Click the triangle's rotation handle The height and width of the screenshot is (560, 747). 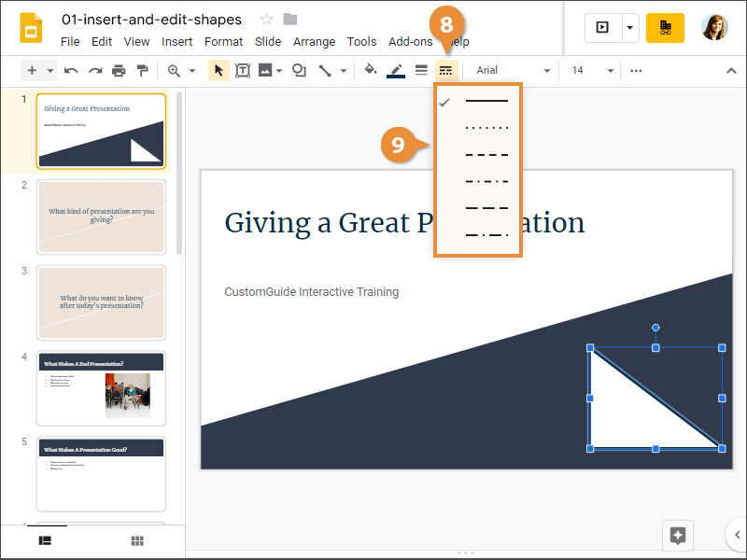[655, 328]
